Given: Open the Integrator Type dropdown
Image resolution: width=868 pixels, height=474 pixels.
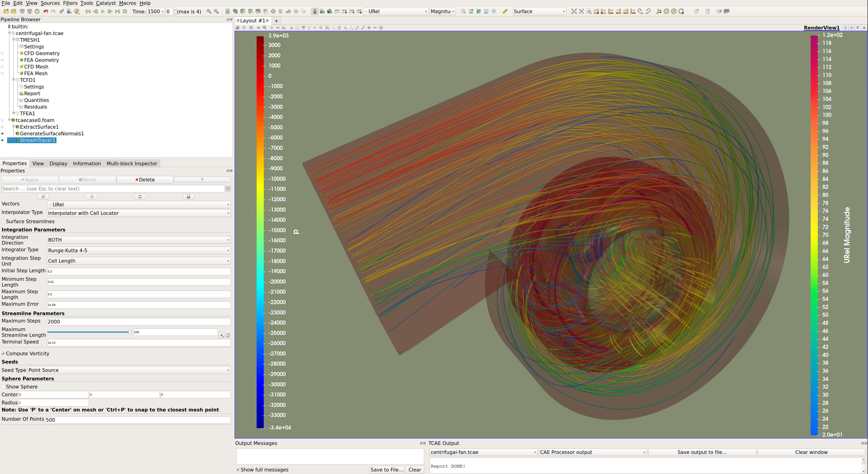Looking at the screenshot, I should pos(138,250).
